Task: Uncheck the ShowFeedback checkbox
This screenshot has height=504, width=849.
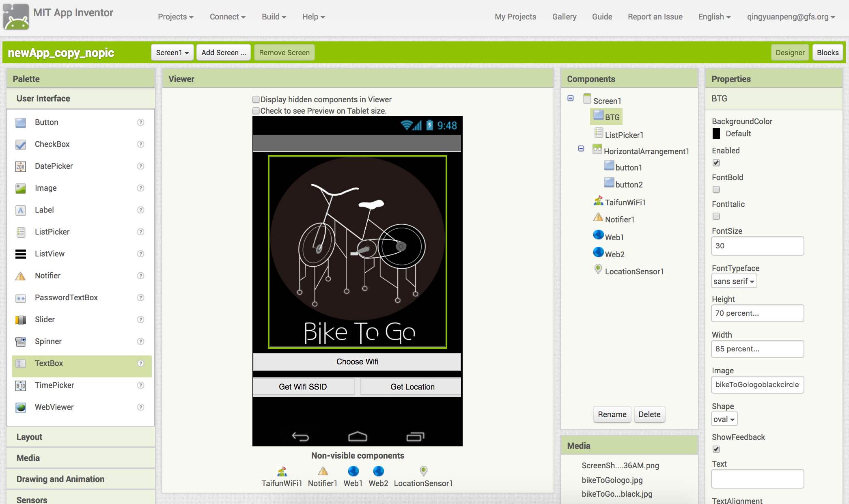Action: (x=716, y=449)
